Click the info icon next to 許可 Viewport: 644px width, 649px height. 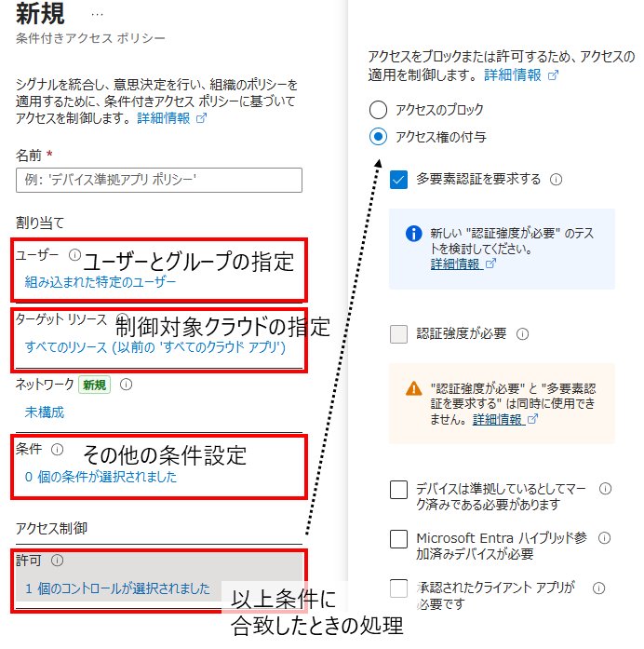coord(57,561)
